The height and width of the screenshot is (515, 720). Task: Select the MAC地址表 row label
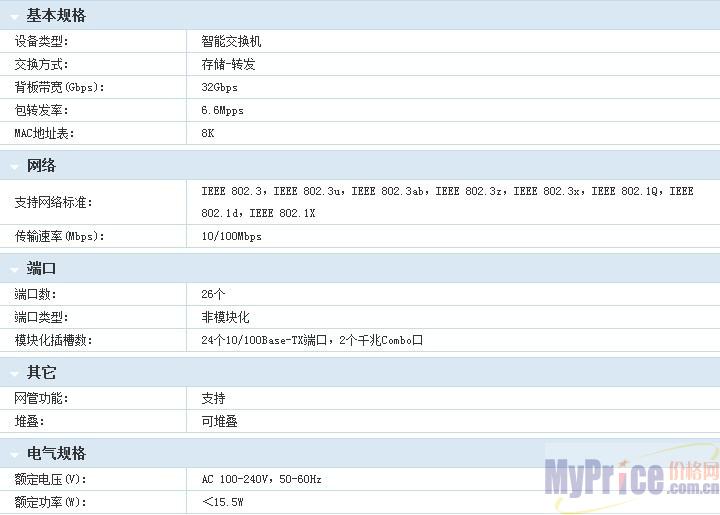click(x=44, y=134)
